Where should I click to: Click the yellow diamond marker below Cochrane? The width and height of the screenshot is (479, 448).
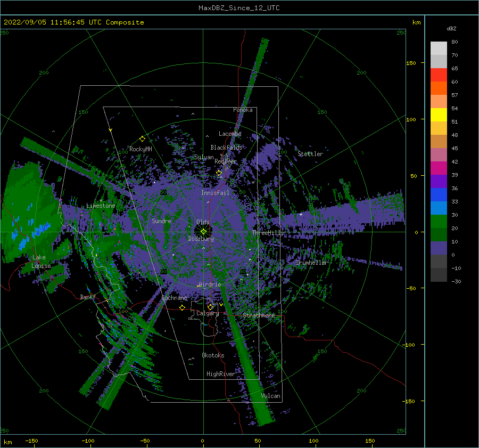[183, 307]
